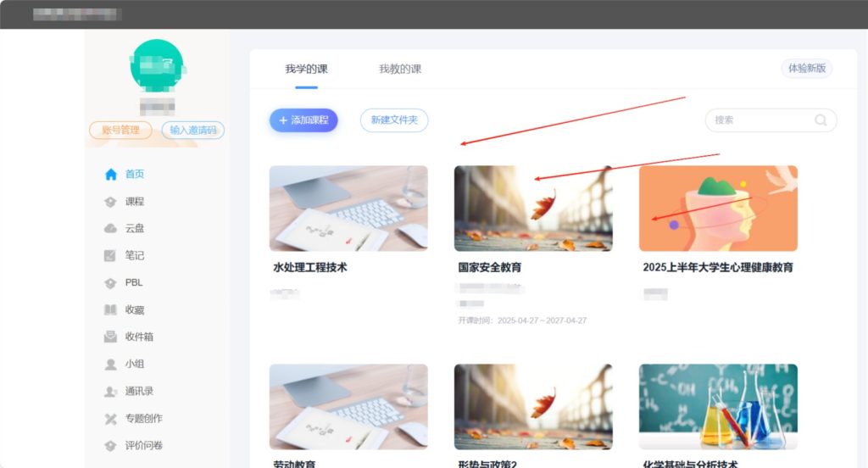Switch to the 我教的课 tab

pos(400,69)
